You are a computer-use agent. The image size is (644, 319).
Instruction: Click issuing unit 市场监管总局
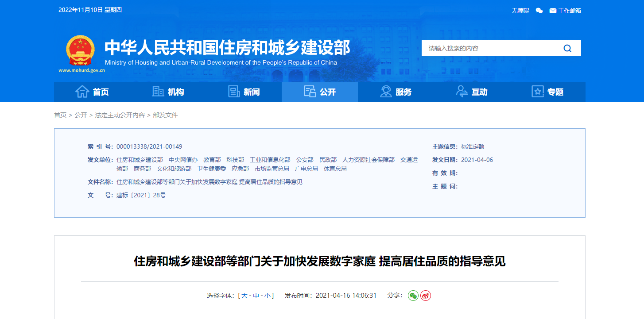pos(272,169)
